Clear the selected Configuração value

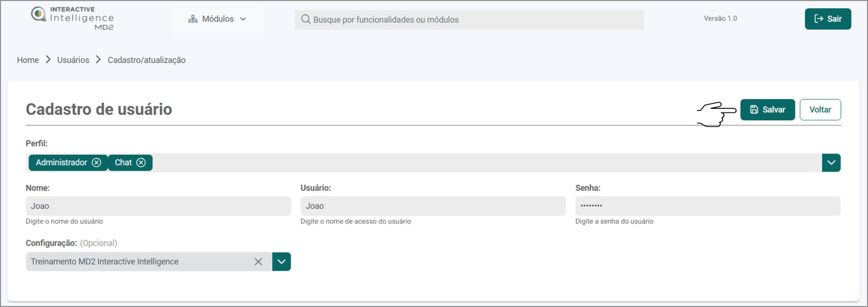pyautogui.click(x=258, y=262)
